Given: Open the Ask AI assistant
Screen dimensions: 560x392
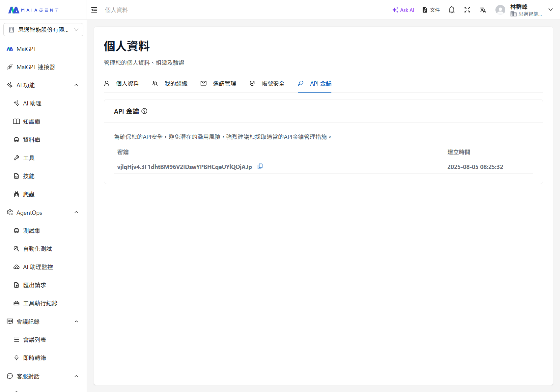Looking at the screenshot, I should pos(403,10).
